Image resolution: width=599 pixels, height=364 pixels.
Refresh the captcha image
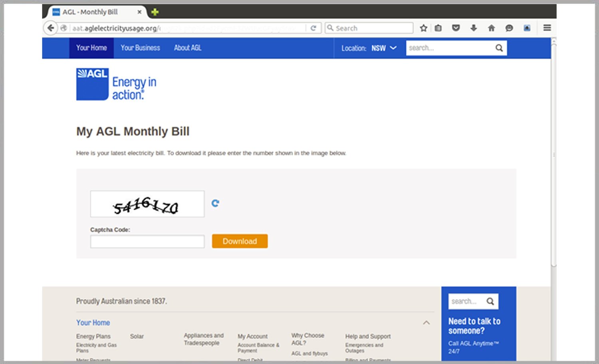pyautogui.click(x=215, y=203)
